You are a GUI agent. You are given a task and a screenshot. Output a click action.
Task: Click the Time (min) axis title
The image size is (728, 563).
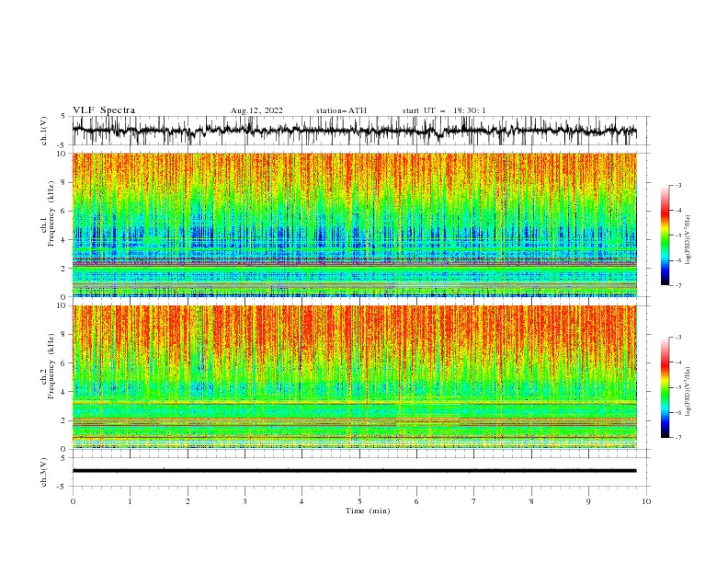(368, 511)
